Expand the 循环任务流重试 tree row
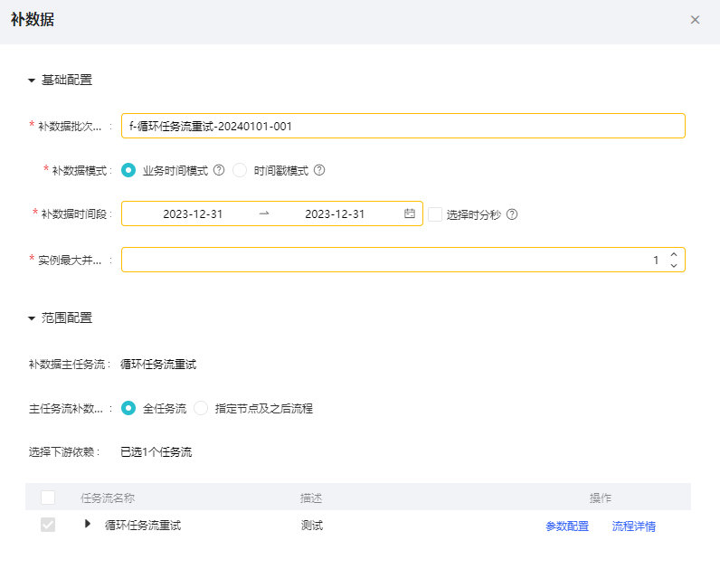This screenshot has height=588, width=720. coord(88,524)
